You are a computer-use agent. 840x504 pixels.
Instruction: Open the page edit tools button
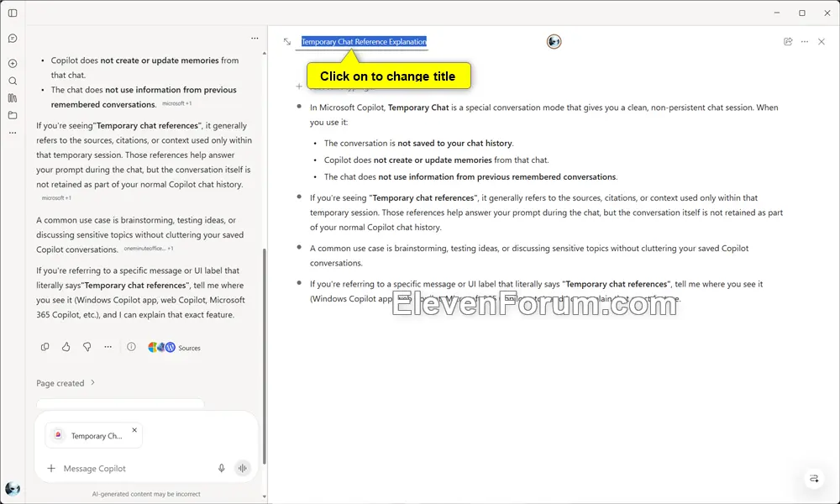[x=814, y=478]
